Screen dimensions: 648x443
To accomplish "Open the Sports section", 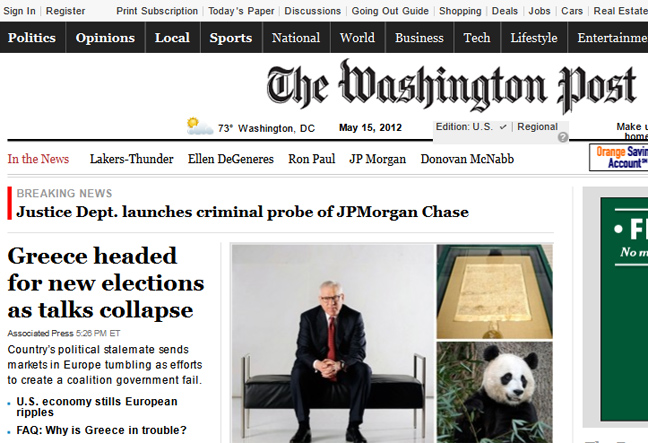I will (x=231, y=38).
